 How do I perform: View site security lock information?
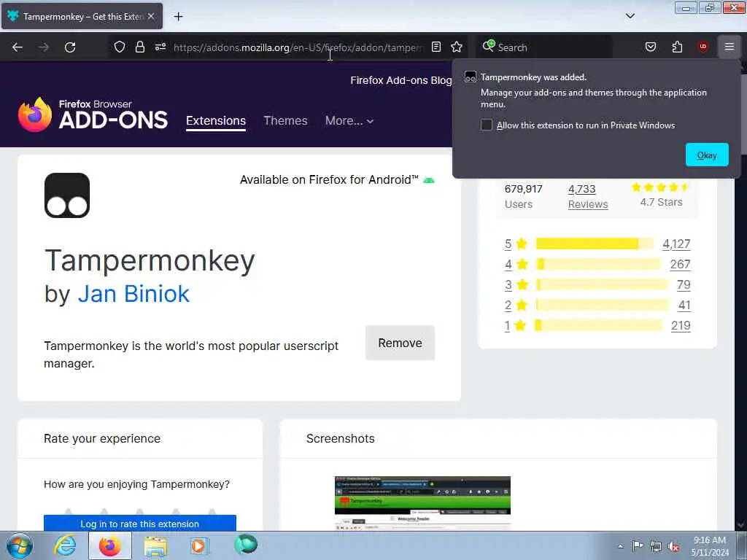[x=139, y=47]
